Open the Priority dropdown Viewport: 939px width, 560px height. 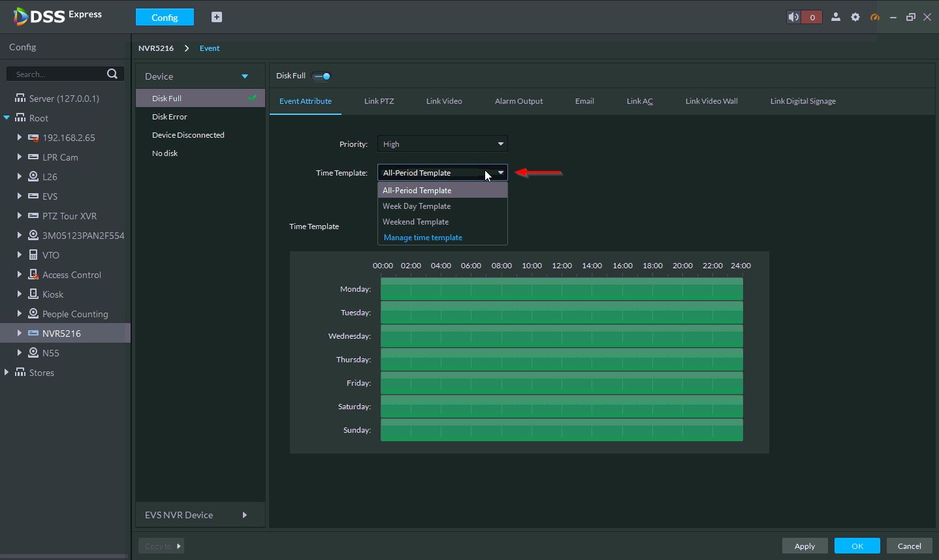point(442,144)
